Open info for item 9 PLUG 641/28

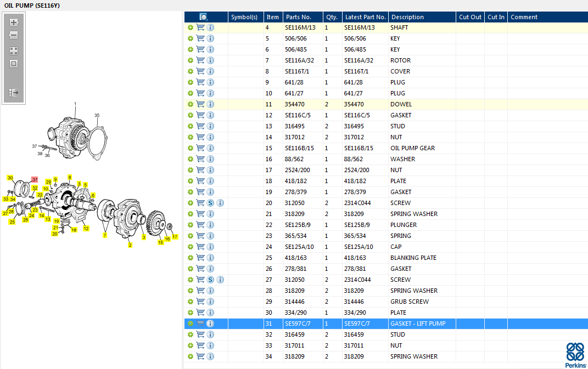coord(210,82)
